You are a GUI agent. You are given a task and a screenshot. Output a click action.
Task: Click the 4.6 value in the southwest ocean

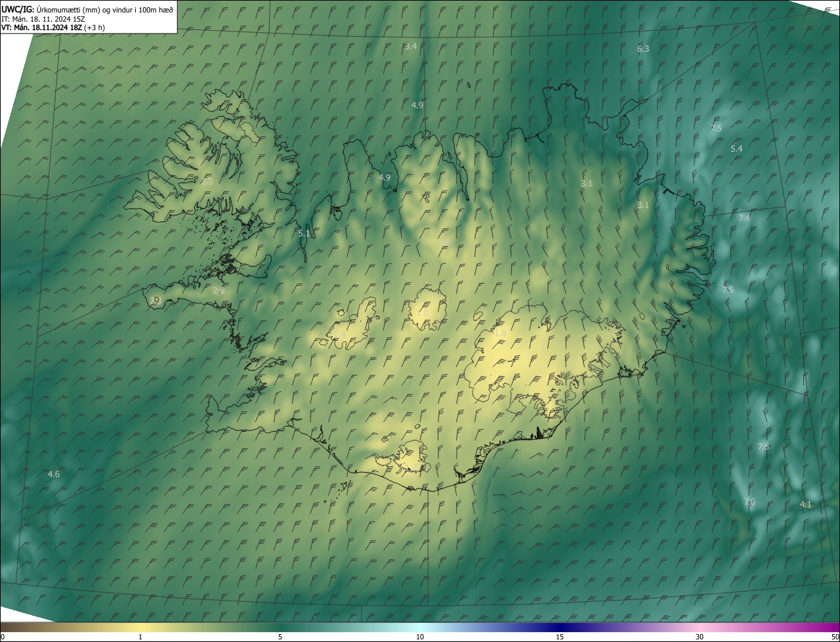tap(54, 475)
